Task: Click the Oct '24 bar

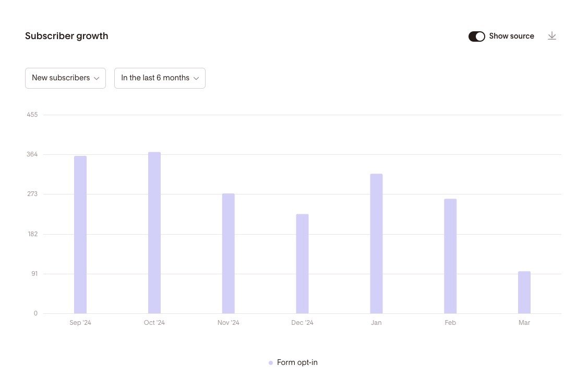Action: 154,233
